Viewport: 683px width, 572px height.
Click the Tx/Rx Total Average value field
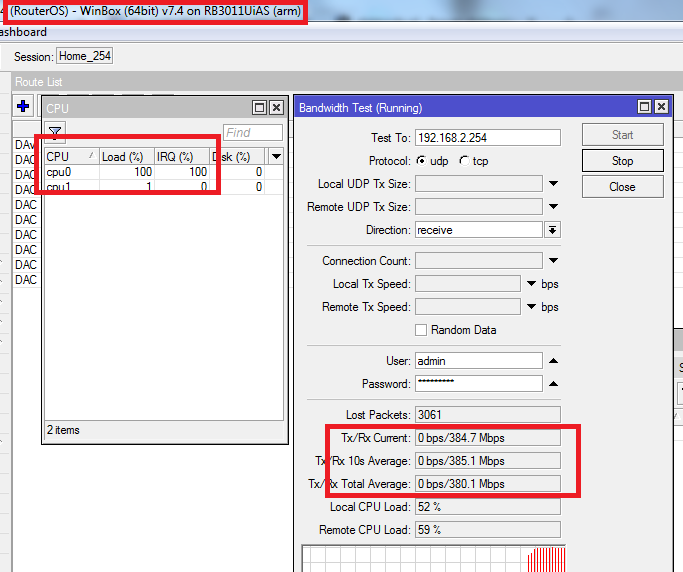(488, 484)
